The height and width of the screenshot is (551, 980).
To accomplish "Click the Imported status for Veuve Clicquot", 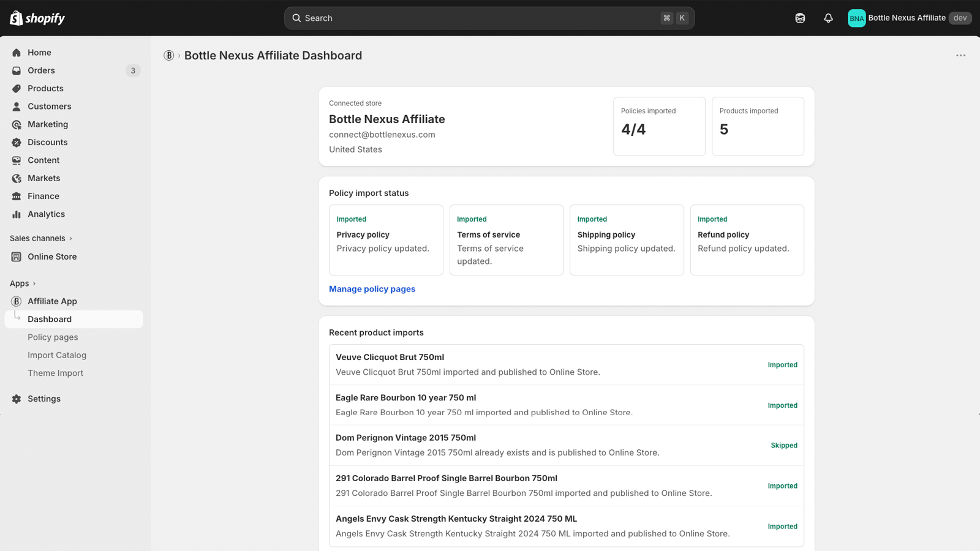I will coord(783,365).
